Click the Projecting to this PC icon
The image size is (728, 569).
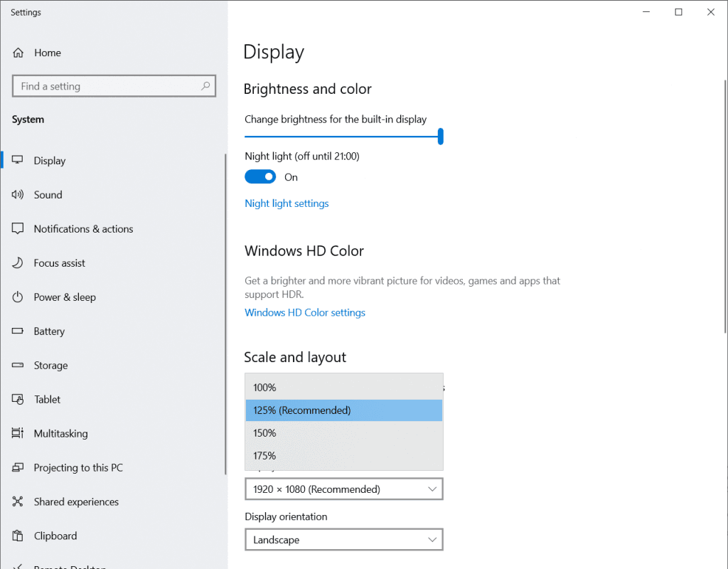pyautogui.click(x=18, y=467)
